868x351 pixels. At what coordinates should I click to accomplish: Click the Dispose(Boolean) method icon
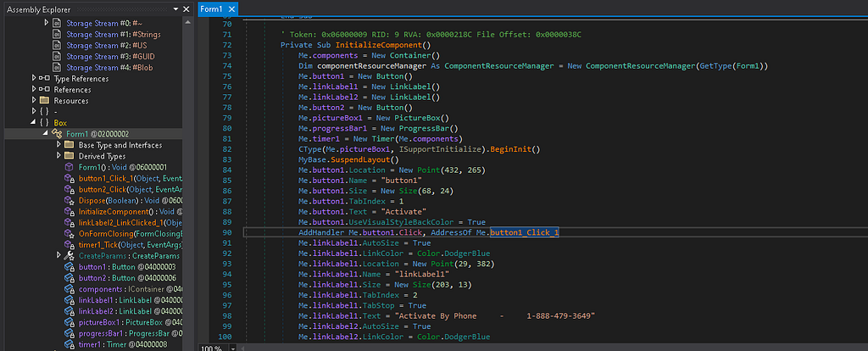69,200
